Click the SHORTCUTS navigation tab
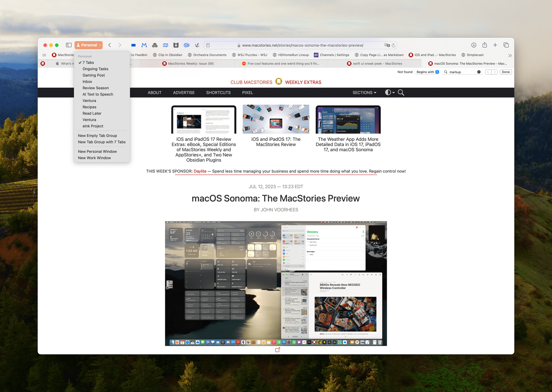Screen dimensions: 552x392 (x=218, y=92)
